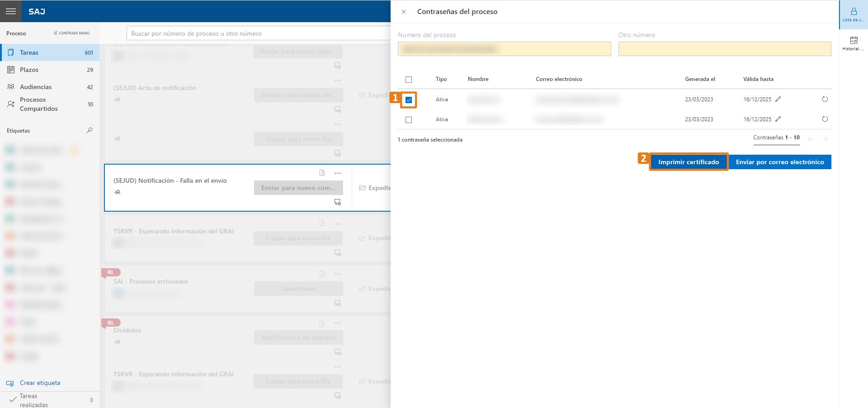Click the Correo electrónico column header
This screenshot has width=868, height=408.
[559, 79]
